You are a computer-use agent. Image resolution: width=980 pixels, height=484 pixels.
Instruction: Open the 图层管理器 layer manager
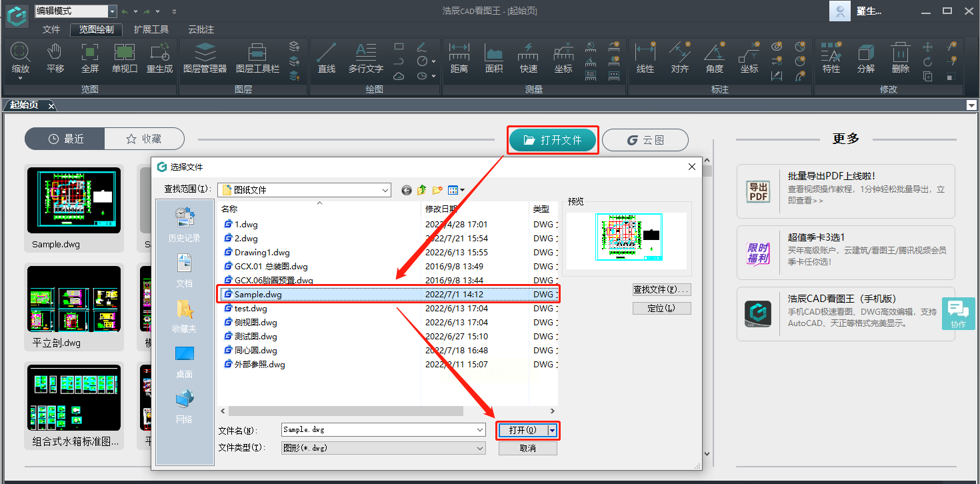[x=205, y=57]
